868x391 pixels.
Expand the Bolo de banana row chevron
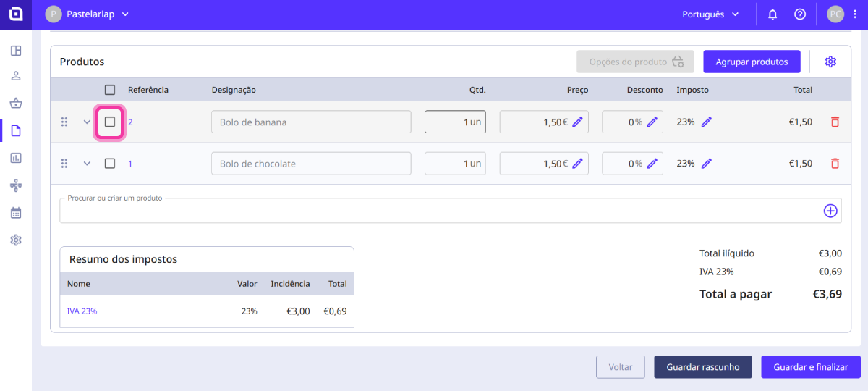click(x=87, y=122)
